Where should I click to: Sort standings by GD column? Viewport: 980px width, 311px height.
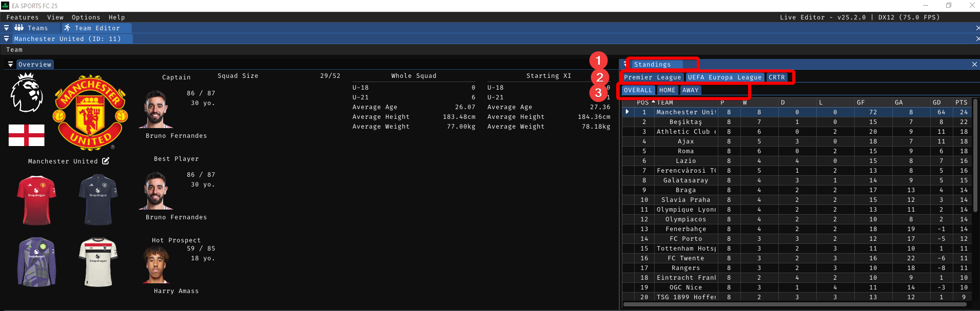coord(941,102)
